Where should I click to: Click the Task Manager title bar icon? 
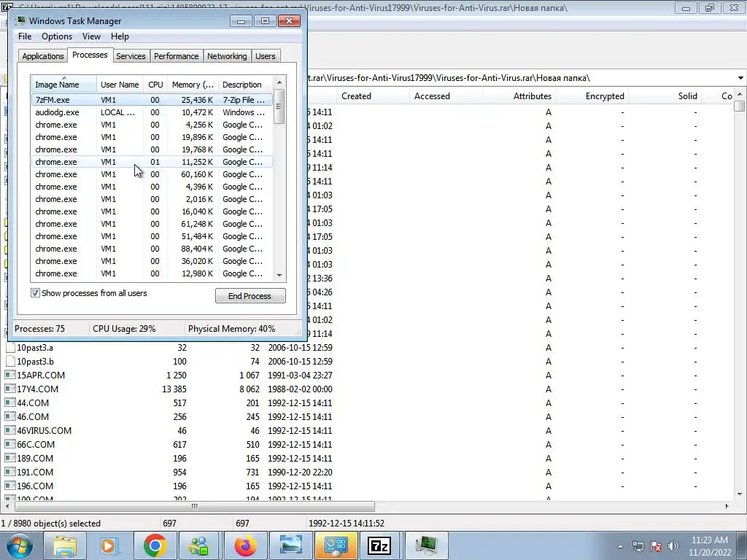pyautogui.click(x=20, y=21)
